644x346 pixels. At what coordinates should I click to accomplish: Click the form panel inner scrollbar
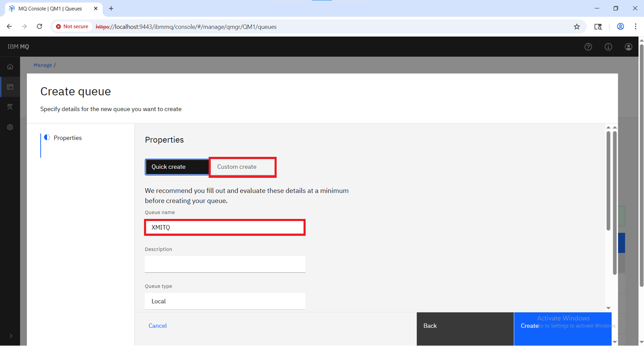pos(608,181)
